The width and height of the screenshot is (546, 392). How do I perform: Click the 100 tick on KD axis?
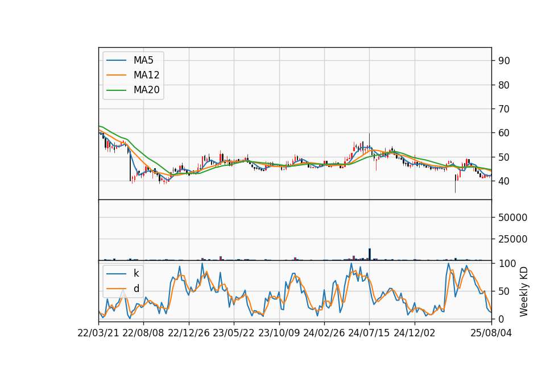click(507, 264)
